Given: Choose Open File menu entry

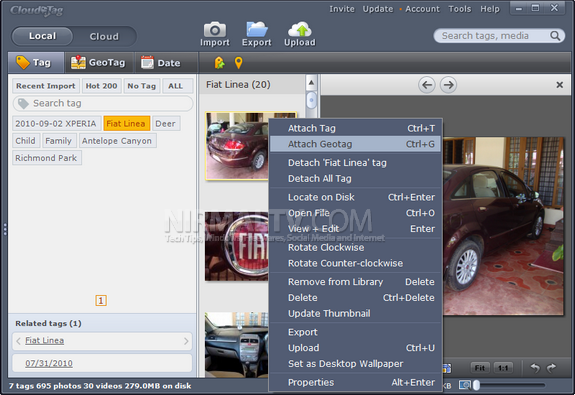Looking at the screenshot, I should pyautogui.click(x=355, y=213).
